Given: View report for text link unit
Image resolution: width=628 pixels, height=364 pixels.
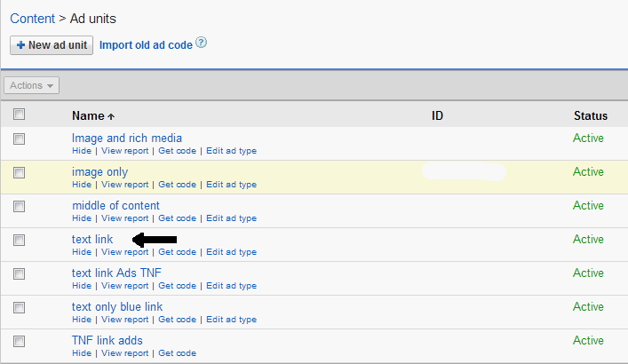Looking at the screenshot, I should click(x=125, y=252).
